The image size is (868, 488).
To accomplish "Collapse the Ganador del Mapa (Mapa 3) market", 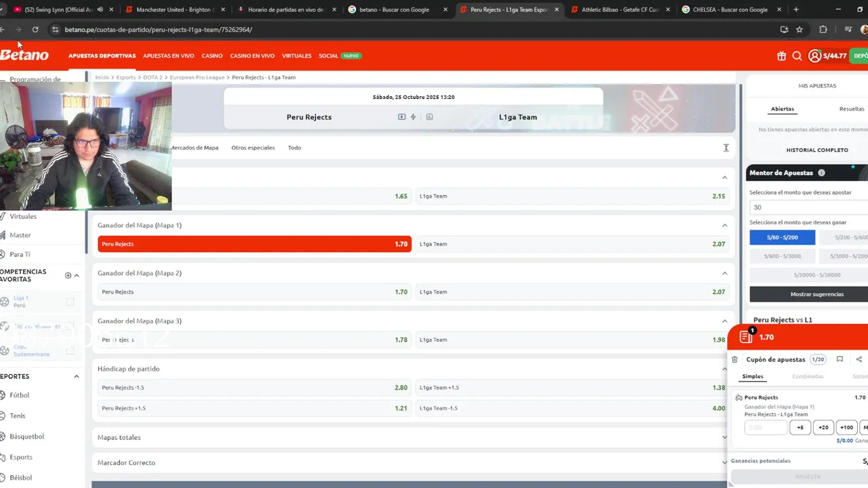I will pyautogui.click(x=724, y=321).
